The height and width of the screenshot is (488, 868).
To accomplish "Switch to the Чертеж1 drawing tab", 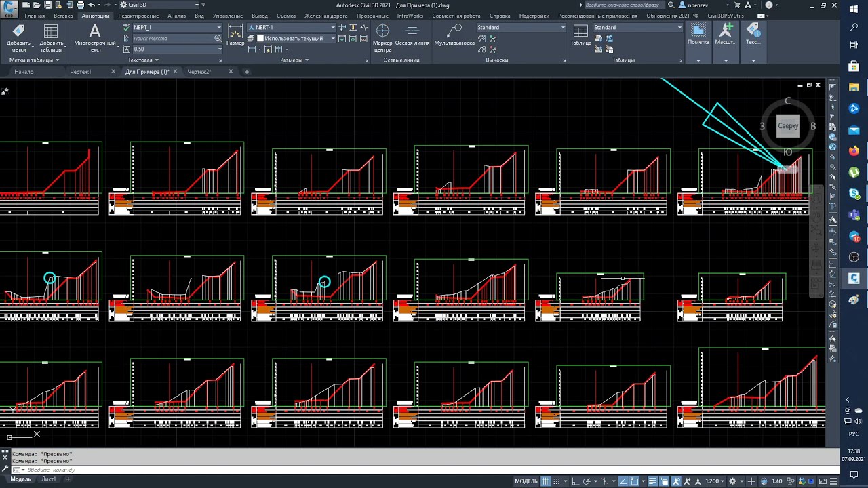I will pyautogui.click(x=81, y=72).
